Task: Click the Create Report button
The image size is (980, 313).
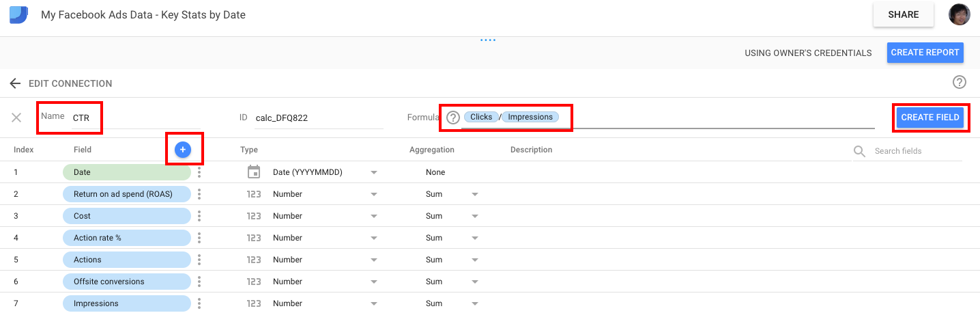Action: pyautogui.click(x=925, y=53)
